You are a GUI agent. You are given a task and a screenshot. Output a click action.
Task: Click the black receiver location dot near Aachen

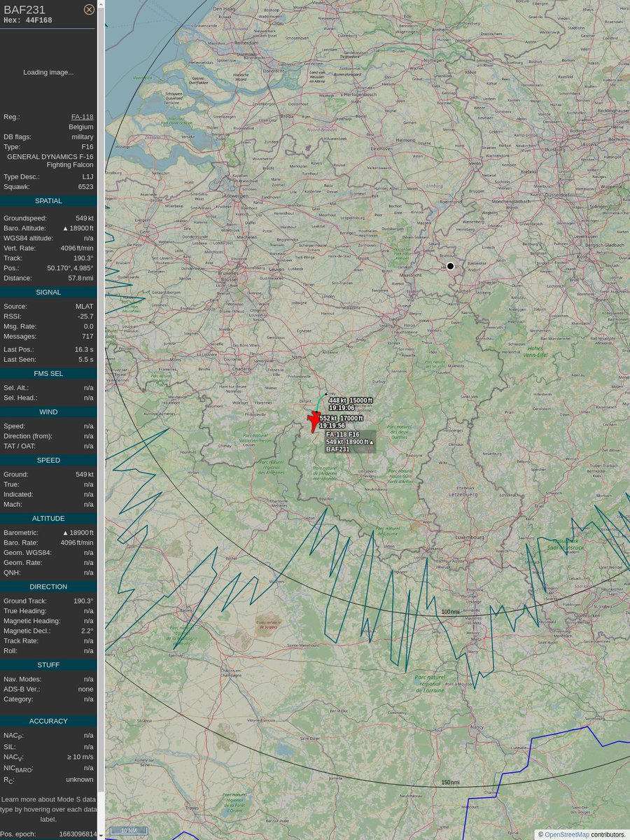[x=450, y=266]
